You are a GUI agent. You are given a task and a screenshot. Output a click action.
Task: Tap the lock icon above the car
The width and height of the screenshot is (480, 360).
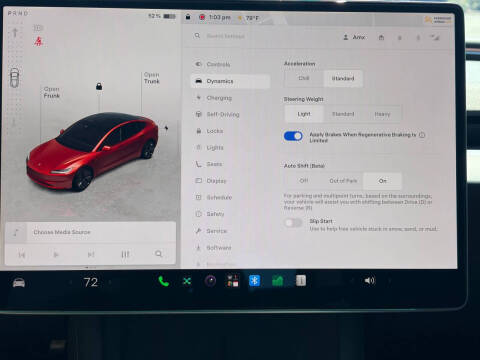99,87
